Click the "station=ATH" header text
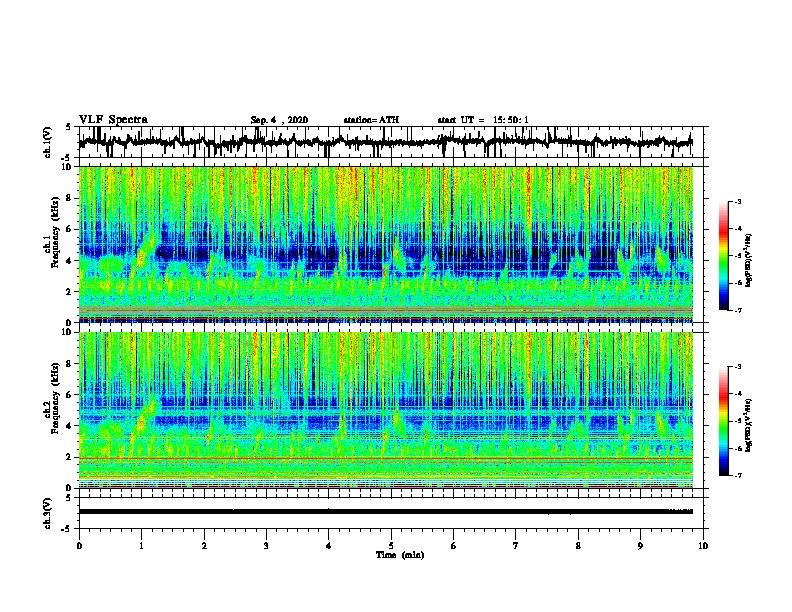 pyautogui.click(x=371, y=120)
